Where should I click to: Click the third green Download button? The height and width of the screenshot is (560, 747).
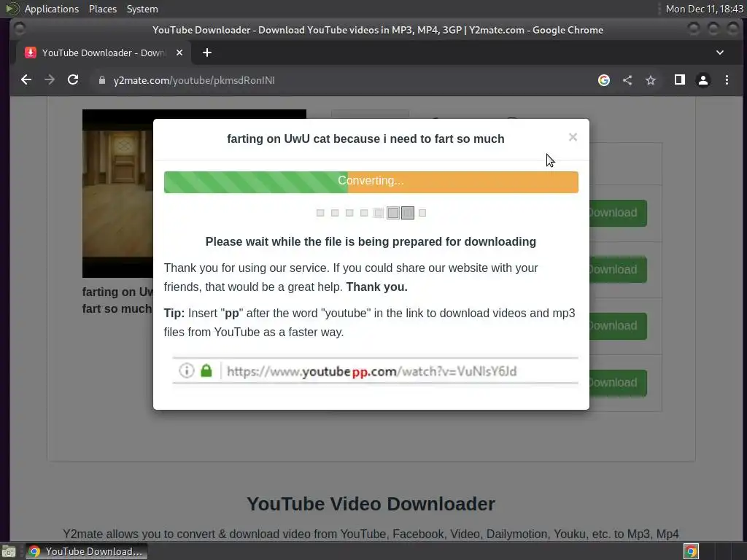[x=618, y=326]
